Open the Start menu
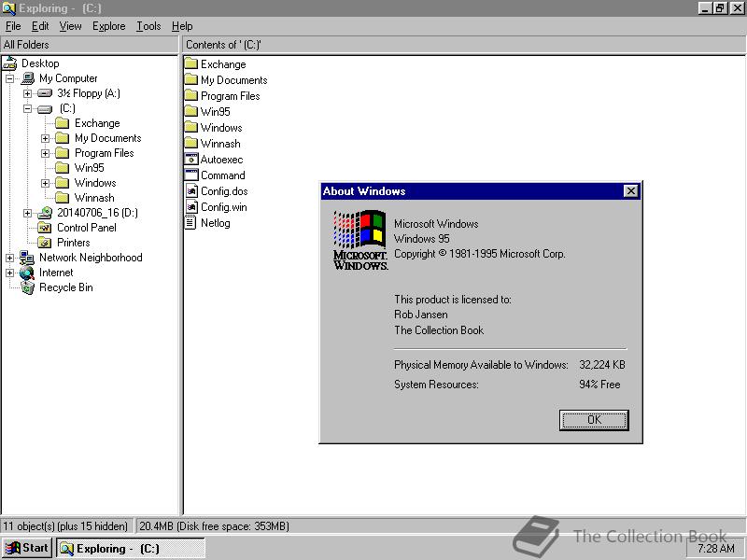 tap(27, 548)
